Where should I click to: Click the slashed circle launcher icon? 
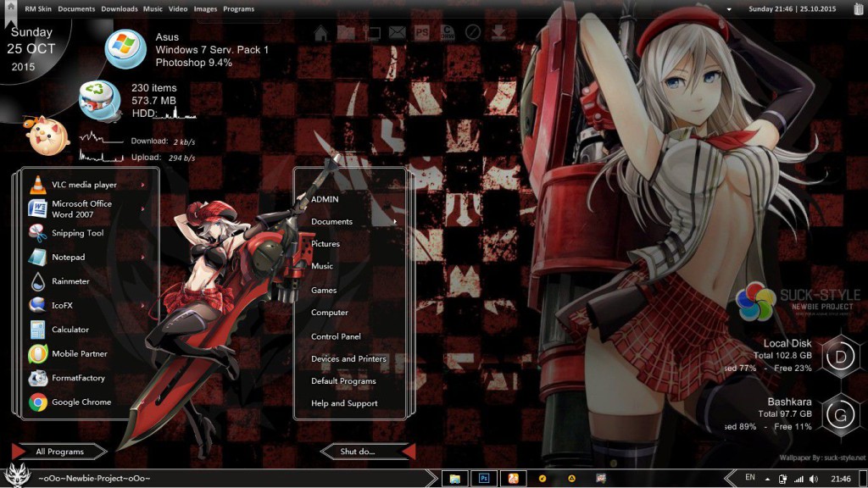[x=473, y=33]
